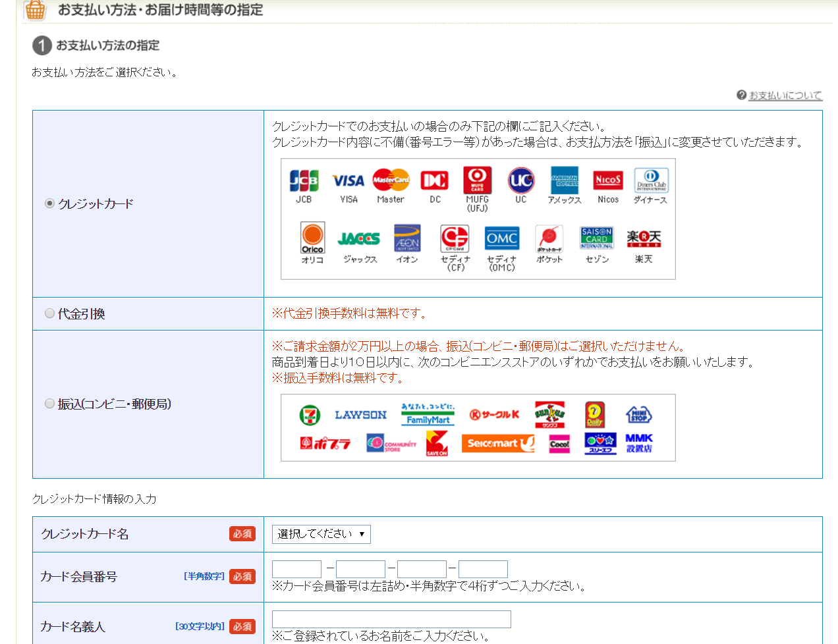Click the DC card logo

click(435, 180)
